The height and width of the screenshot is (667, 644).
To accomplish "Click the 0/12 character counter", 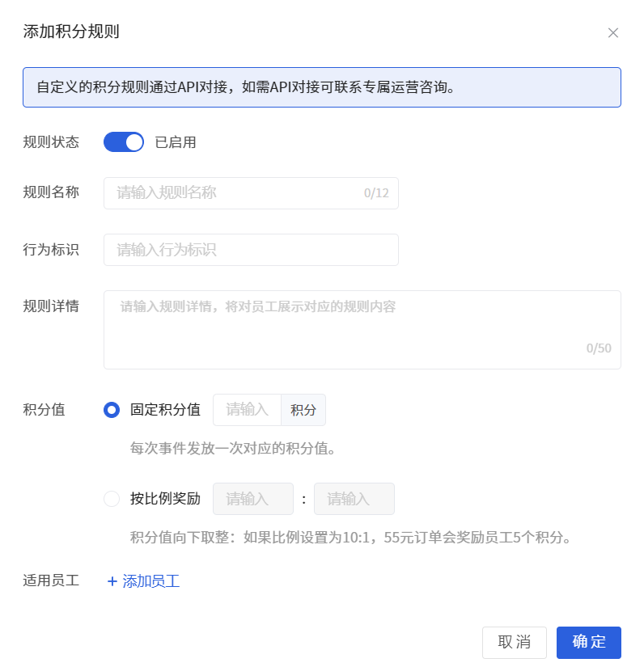I will (376, 193).
